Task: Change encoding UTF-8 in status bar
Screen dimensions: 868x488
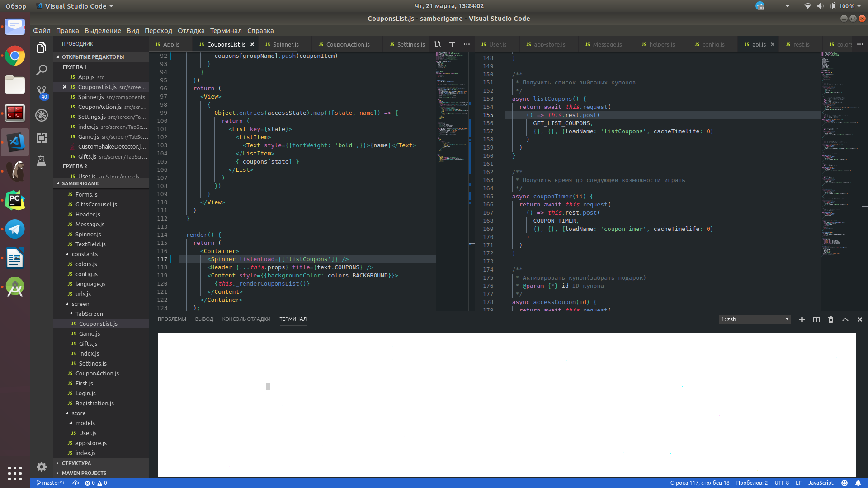Action: tap(782, 483)
